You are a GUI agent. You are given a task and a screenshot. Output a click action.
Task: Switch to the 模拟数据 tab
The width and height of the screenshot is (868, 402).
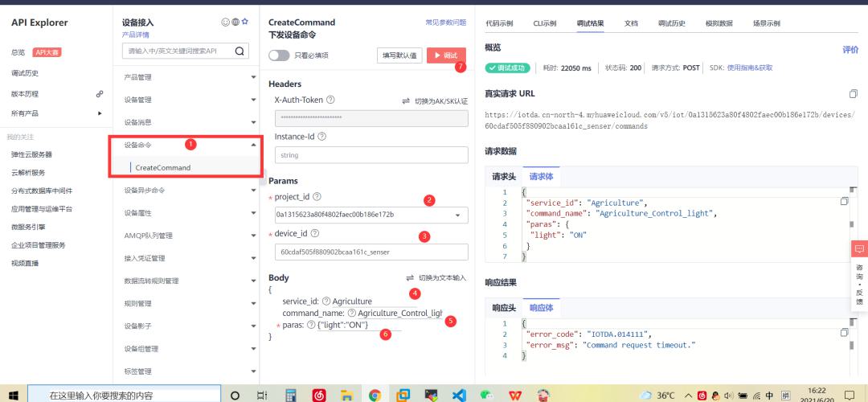(719, 24)
